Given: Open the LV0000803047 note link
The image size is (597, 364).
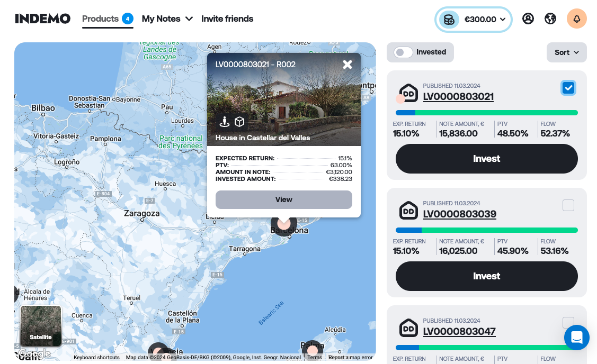Looking at the screenshot, I should click(459, 332).
